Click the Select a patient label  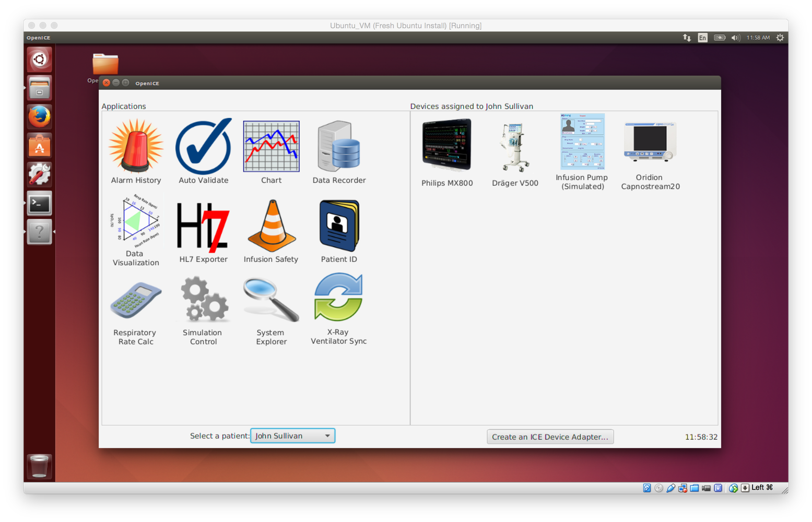coord(219,436)
